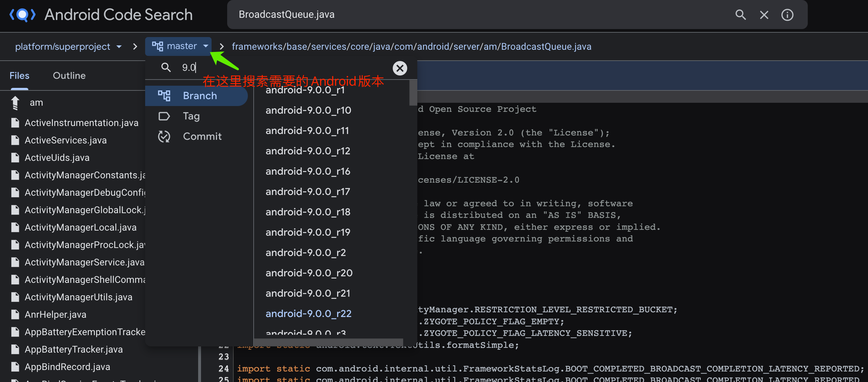Click file icon of ActiveUids.java

pos(15,158)
